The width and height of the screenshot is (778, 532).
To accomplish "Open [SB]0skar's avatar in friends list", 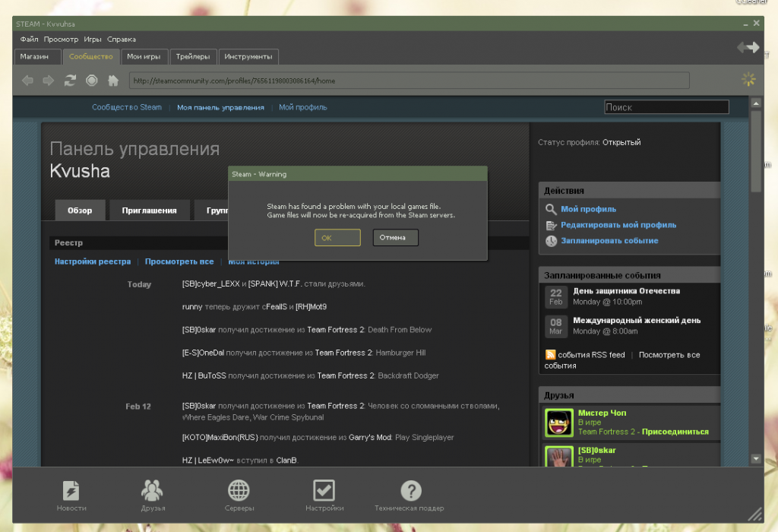I will coord(559,457).
